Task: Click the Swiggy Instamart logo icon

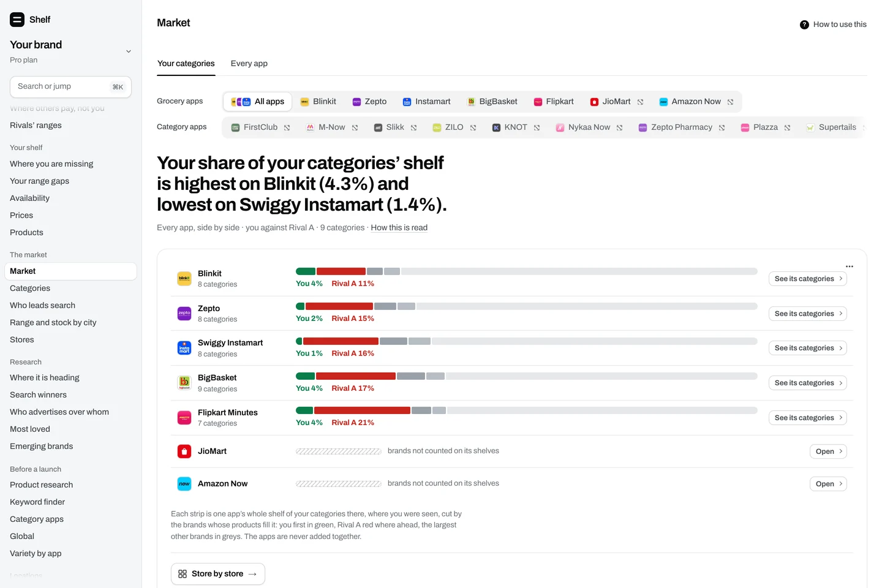Action: point(184,348)
